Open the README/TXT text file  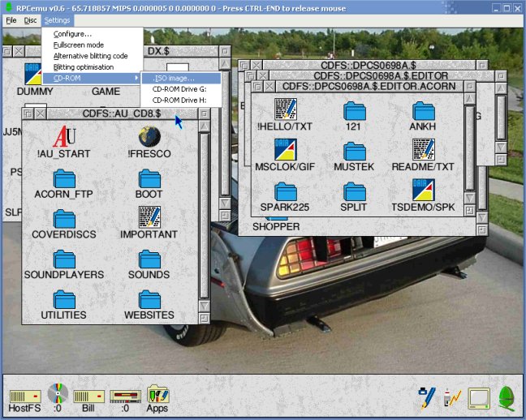click(x=423, y=150)
